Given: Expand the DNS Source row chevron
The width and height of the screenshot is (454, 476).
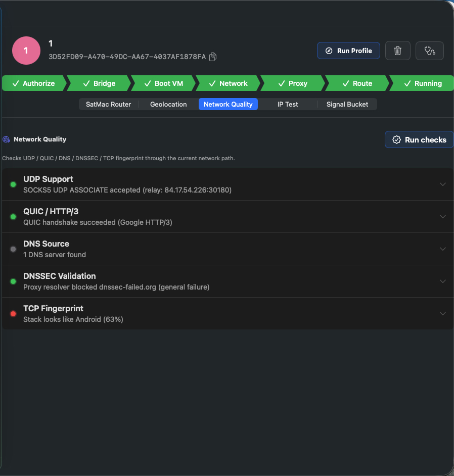Looking at the screenshot, I should pyautogui.click(x=443, y=249).
